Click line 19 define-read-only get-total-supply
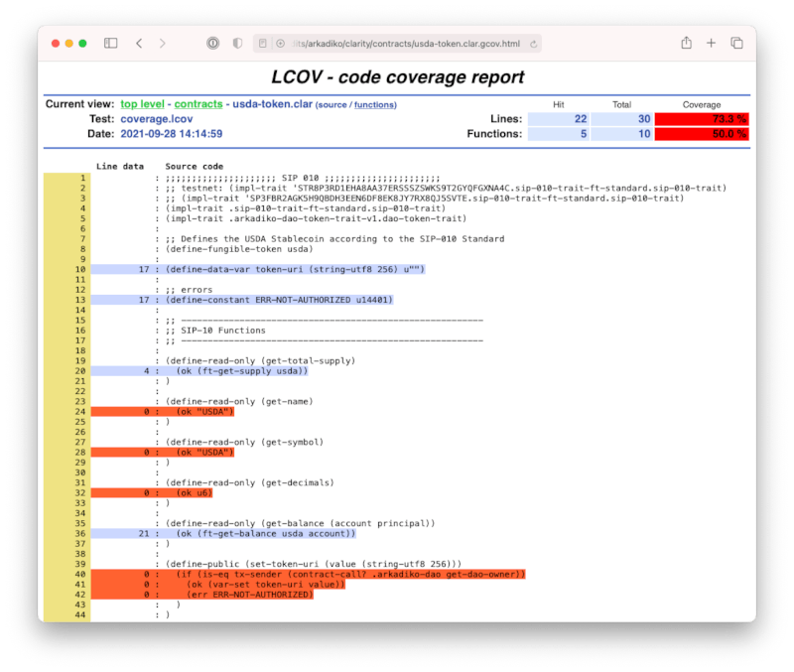Viewport: 794px width, 672px height. 260,361
